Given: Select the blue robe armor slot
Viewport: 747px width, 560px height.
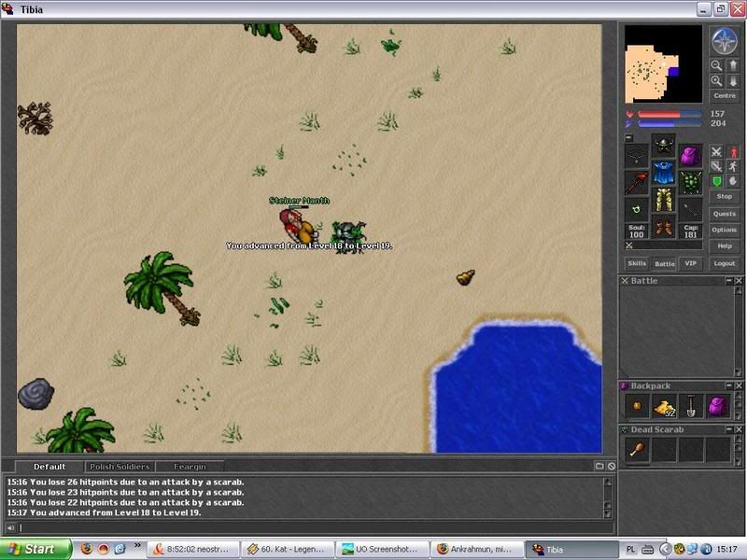Looking at the screenshot, I should click(664, 173).
